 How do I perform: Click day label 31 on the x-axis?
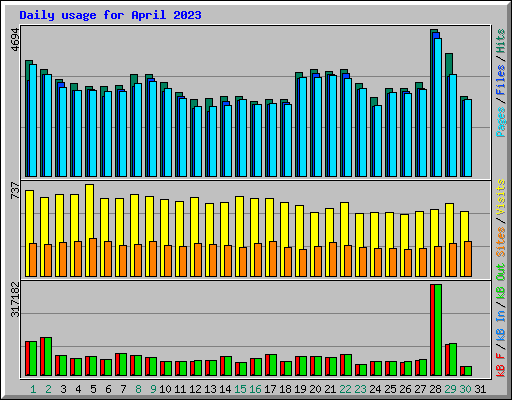[x=480, y=389]
